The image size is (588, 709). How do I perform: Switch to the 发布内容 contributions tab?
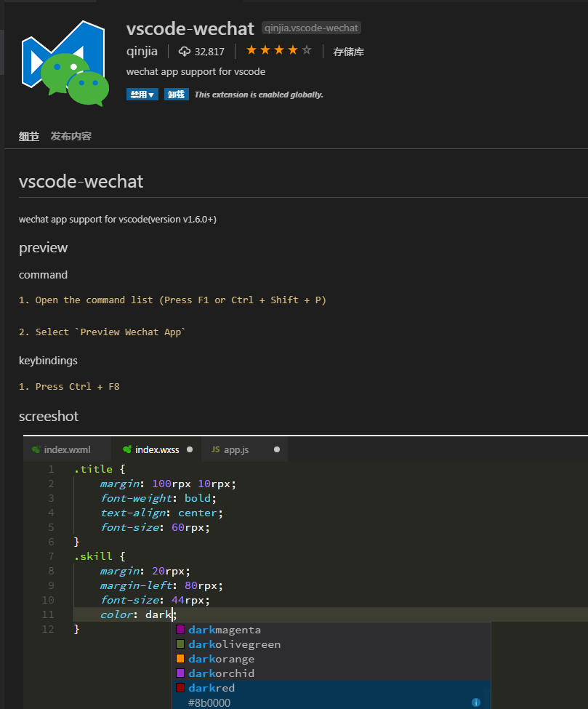[x=71, y=136]
